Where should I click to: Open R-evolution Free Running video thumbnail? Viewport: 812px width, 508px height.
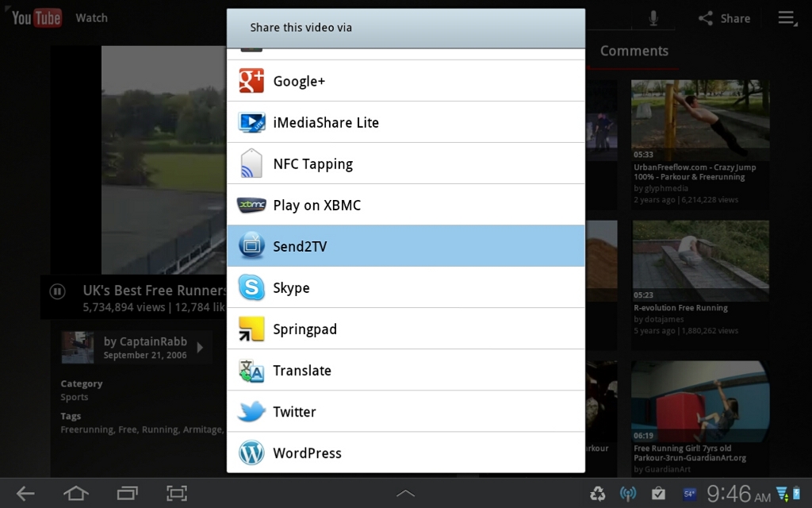pos(701,260)
